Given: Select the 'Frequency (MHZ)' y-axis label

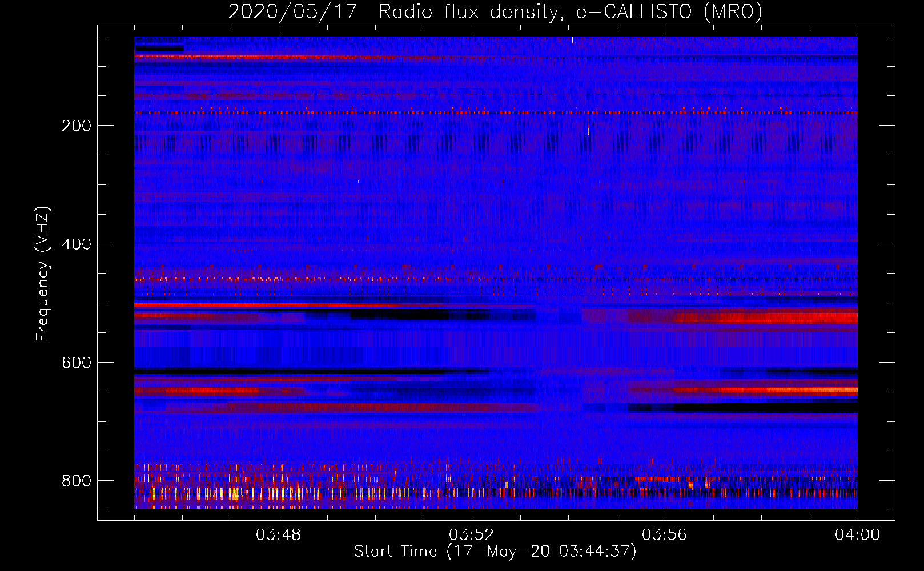Looking at the screenshot, I should point(43,274).
